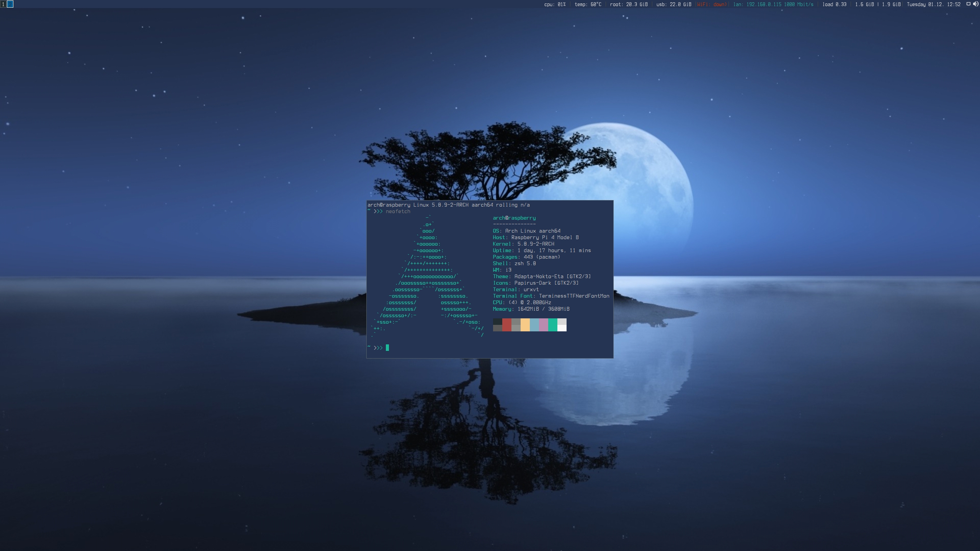This screenshot has height=551, width=980.
Task: Click the teal arch@raspberry title in neofetch output
Action: 514,218
